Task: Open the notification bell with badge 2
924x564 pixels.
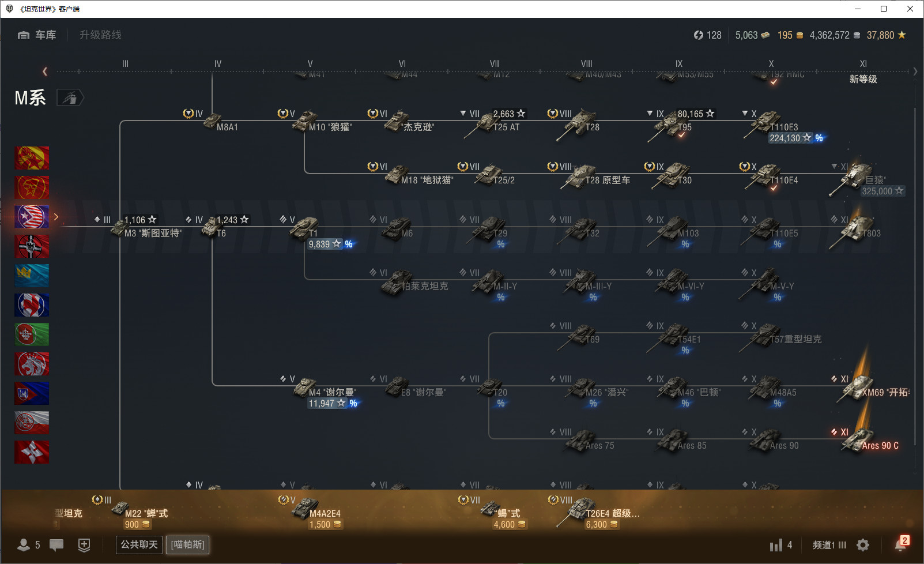Action: (x=901, y=544)
